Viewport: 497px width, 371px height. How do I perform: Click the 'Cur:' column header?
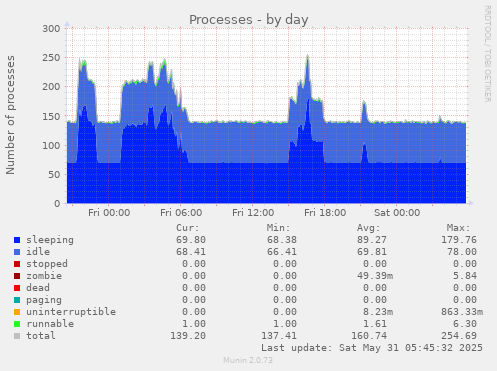[x=188, y=228]
